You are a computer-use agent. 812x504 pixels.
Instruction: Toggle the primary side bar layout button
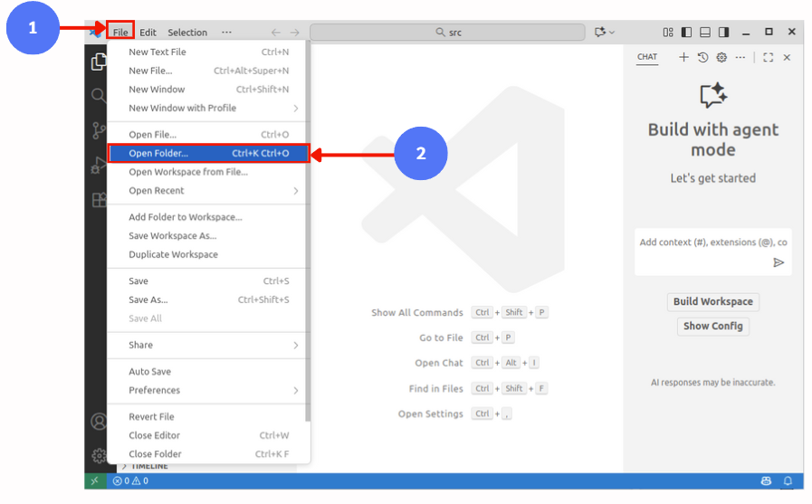pyautogui.click(x=686, y=33)
